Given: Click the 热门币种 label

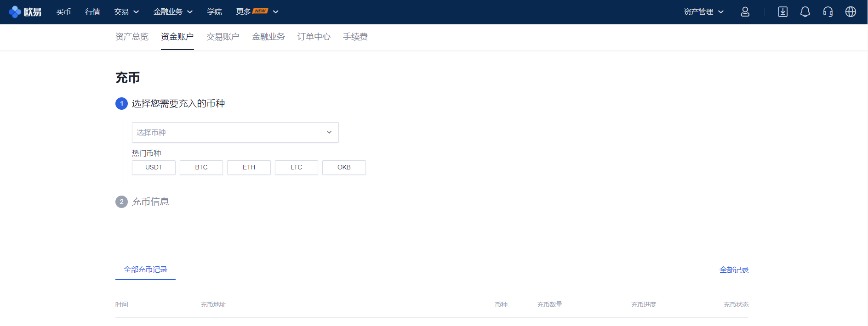Looking at the screenshot, I should tap(146, 153).
